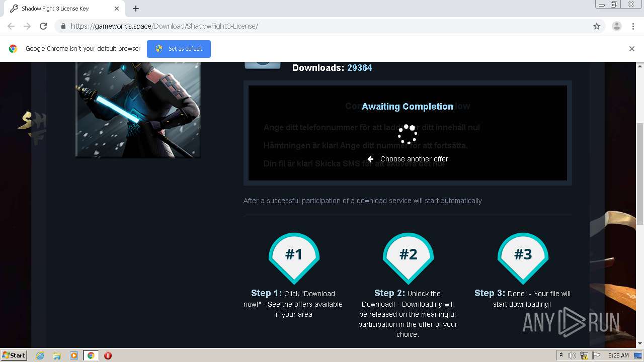This screenshot has height=362, width=644.
Task: Click the red Opera-style taskbar icon
Action: pos(108,355)
